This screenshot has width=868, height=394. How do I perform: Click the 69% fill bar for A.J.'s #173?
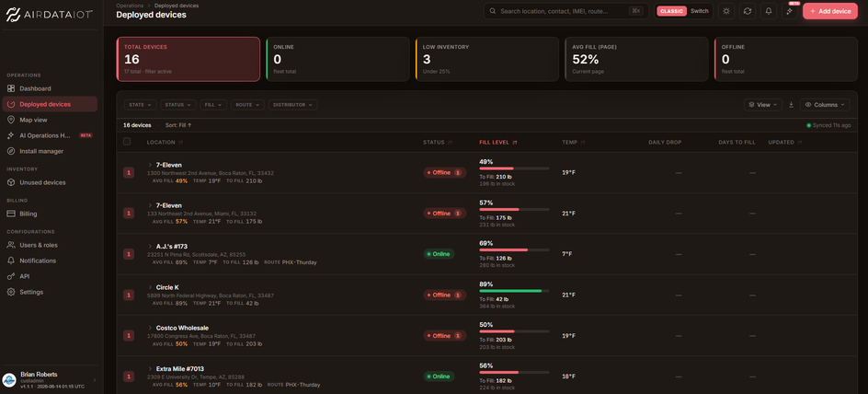tap(514, 249)
